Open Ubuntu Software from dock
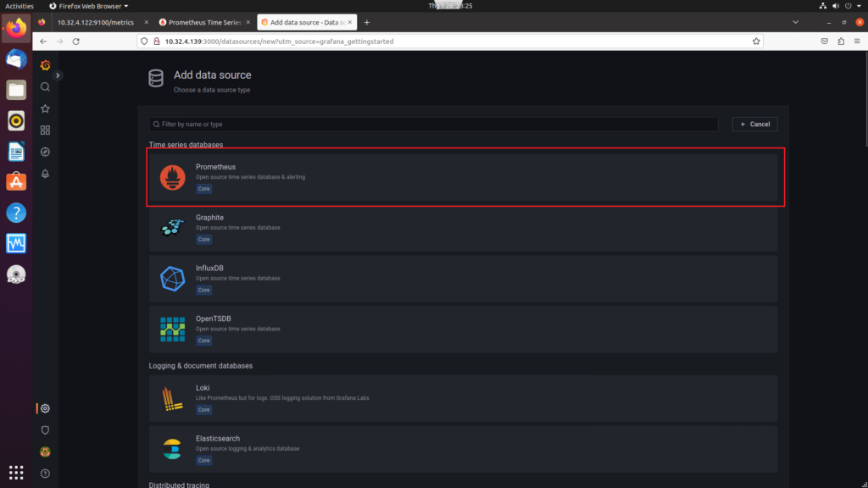The image size is (868, 488). 16,182
